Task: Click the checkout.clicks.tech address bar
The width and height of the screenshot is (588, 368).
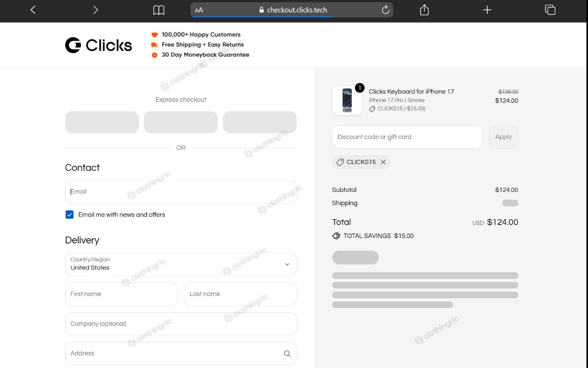Action: click(292, 10)
